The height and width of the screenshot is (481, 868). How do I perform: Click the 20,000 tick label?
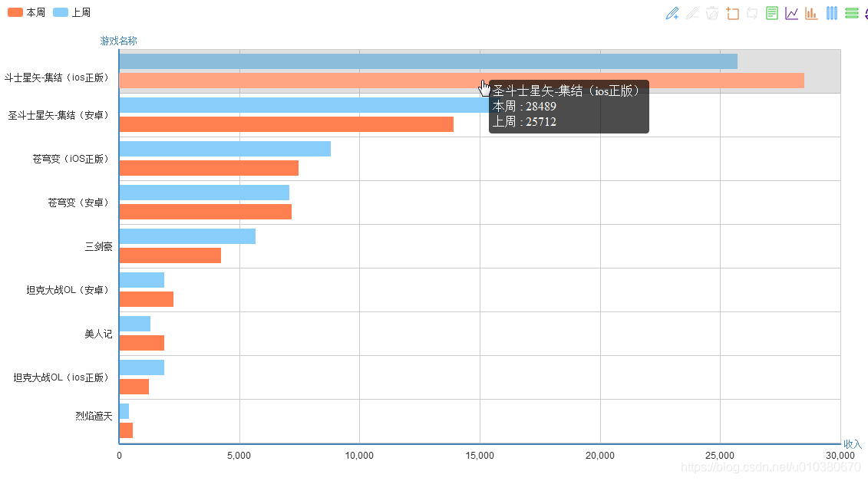click(x=600, y=456)
